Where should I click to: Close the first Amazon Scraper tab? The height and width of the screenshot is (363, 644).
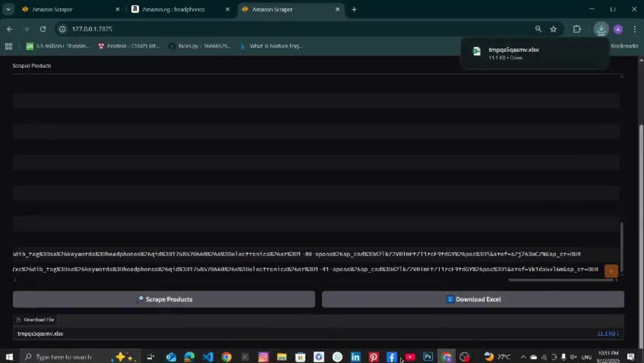click(x=117, y=9)
